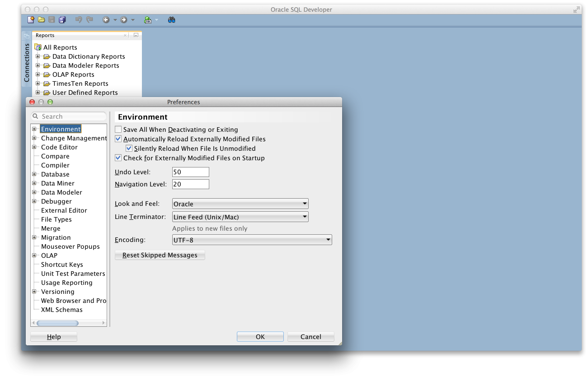Click the Save All toolbar icon

(62, 20)
